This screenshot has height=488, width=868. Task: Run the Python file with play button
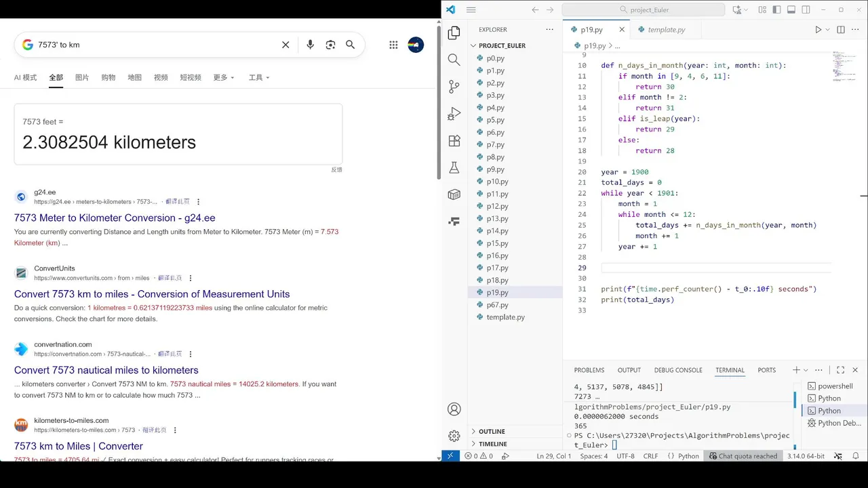(818, 30)
